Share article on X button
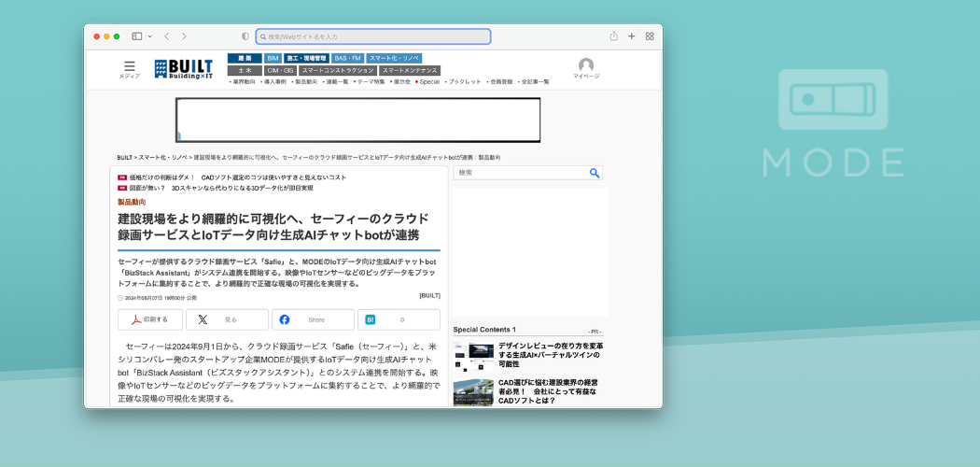The width and height of the screenshot is (980, 467). click(x=227, y=319)
